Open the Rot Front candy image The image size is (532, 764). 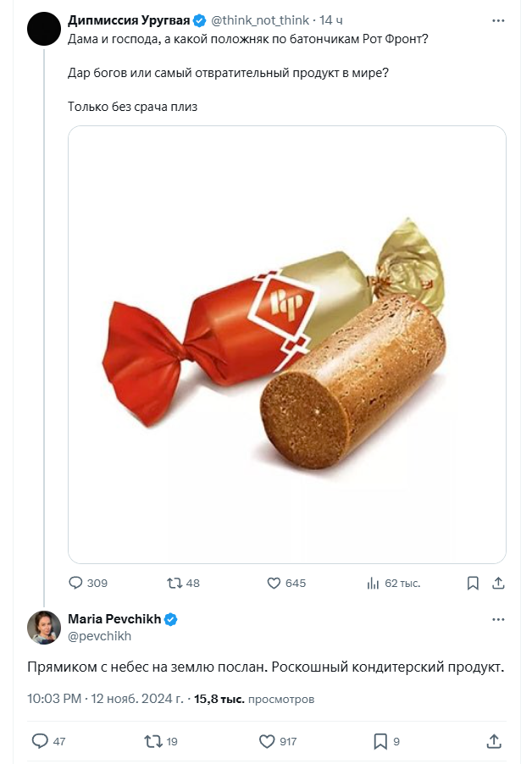(x=286, y=344)
